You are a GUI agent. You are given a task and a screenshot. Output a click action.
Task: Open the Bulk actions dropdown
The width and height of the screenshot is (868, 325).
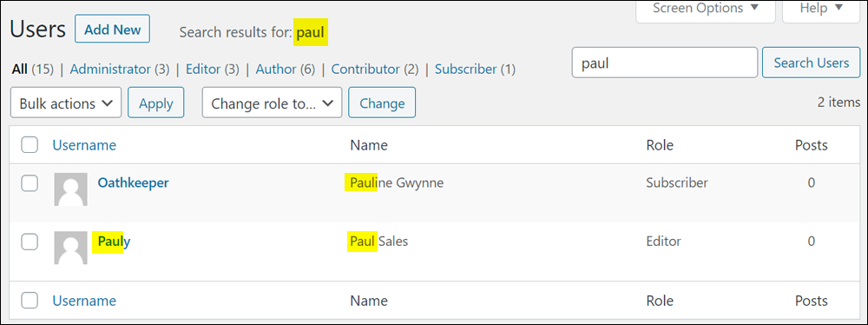coord(66,103)
